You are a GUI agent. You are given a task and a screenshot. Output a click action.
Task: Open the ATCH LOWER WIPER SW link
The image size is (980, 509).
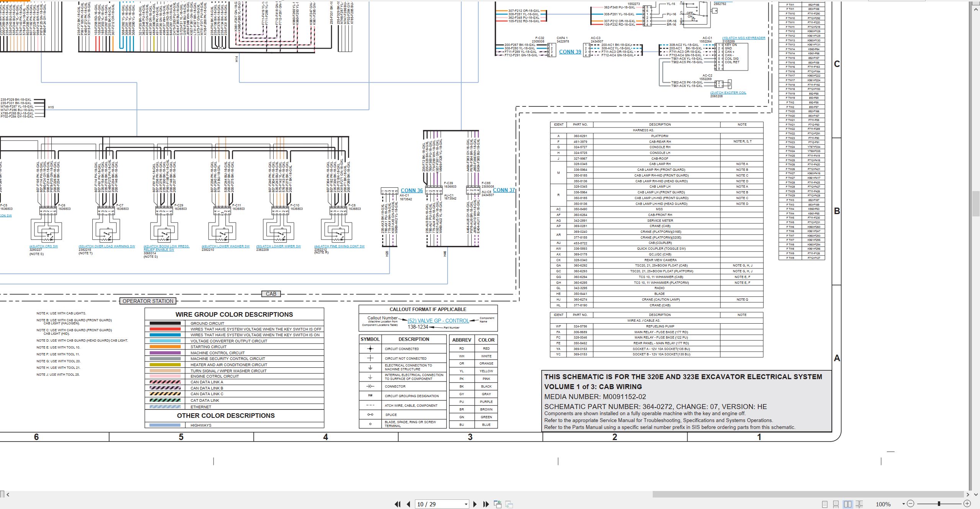(x=278, y=246)
